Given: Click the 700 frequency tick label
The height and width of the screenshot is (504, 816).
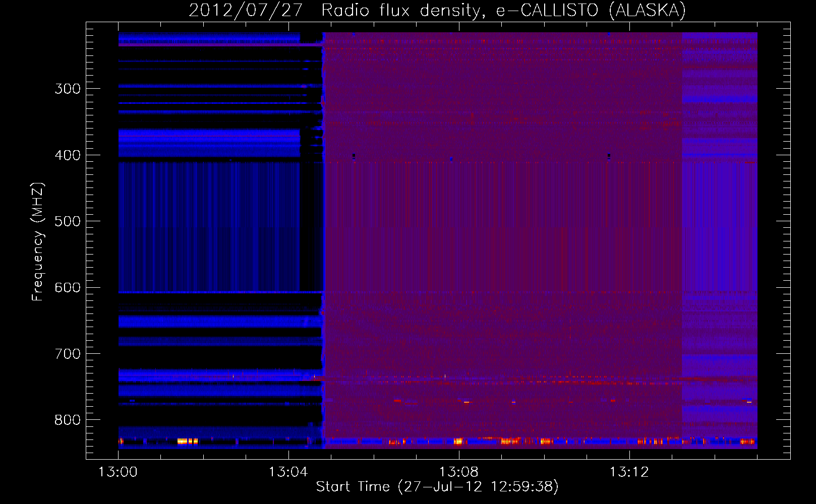Looking at the screenshot, I should click(x=68, y=354).
